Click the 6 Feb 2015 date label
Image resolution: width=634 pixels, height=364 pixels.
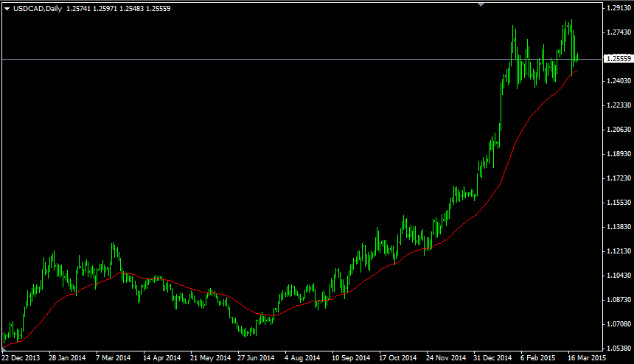(537, 358)
